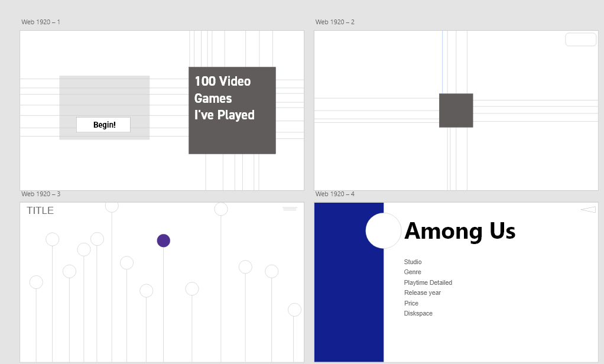Select the "Diskspace" text line
The image size is (604, 364).
click(x=418, y=314)
